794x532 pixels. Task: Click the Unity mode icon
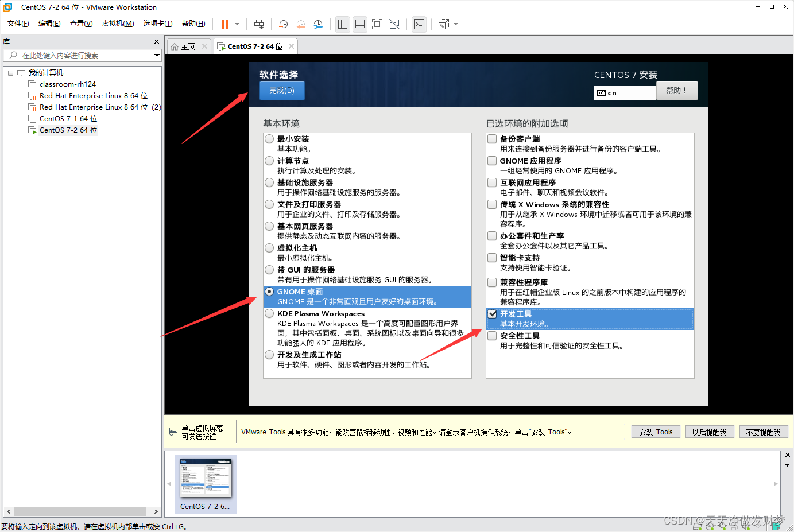point(394,24)
